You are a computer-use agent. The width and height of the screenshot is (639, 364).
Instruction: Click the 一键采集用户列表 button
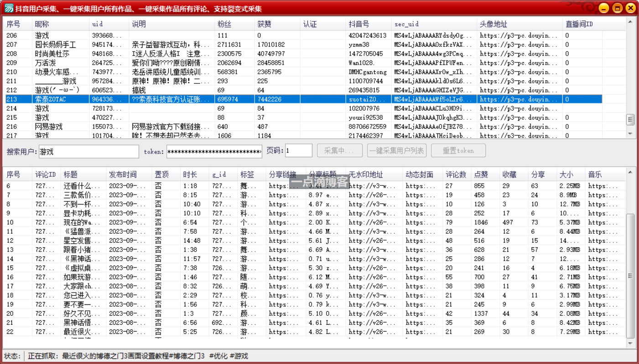397,151
